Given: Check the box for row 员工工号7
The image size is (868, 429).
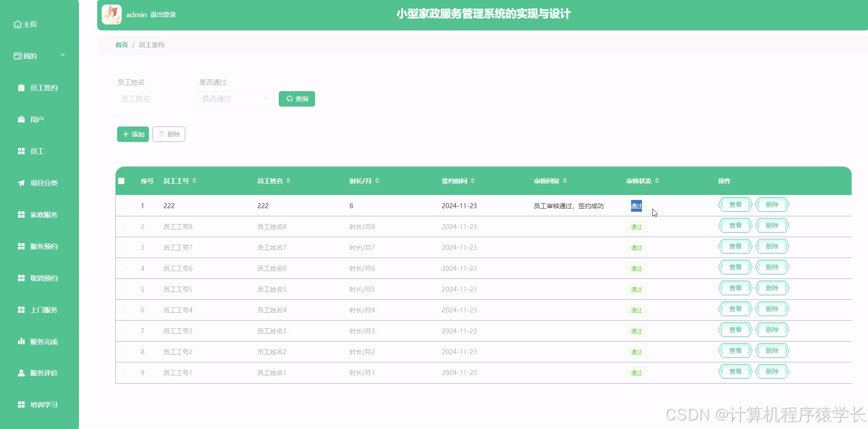Looking at the screenshot, I should 121,248.
